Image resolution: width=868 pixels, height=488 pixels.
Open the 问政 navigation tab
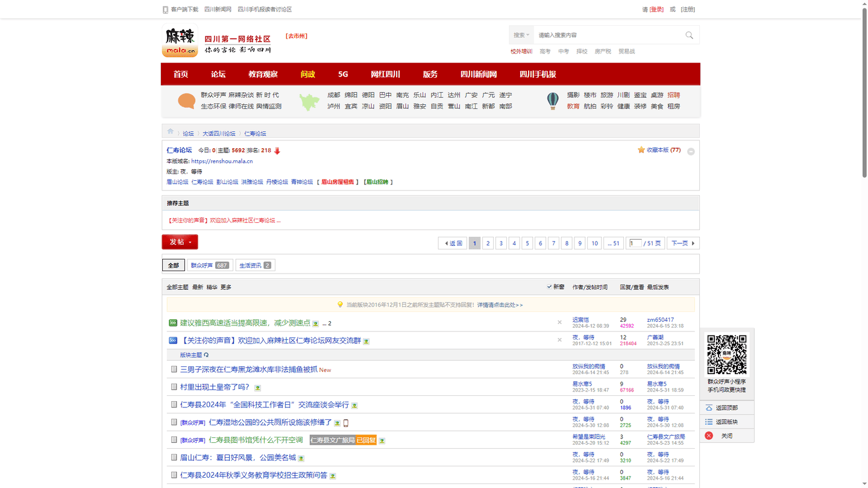[x=308, y=74]
